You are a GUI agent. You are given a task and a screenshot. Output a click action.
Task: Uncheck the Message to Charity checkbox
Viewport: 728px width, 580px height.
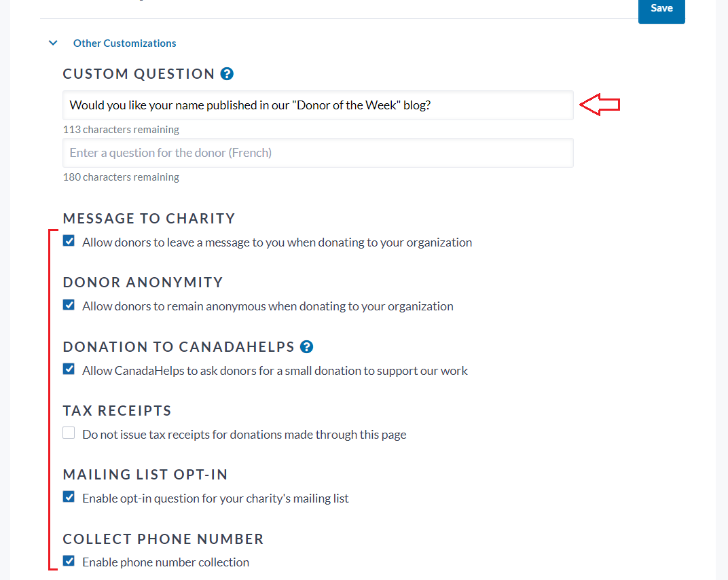point(69,241)
